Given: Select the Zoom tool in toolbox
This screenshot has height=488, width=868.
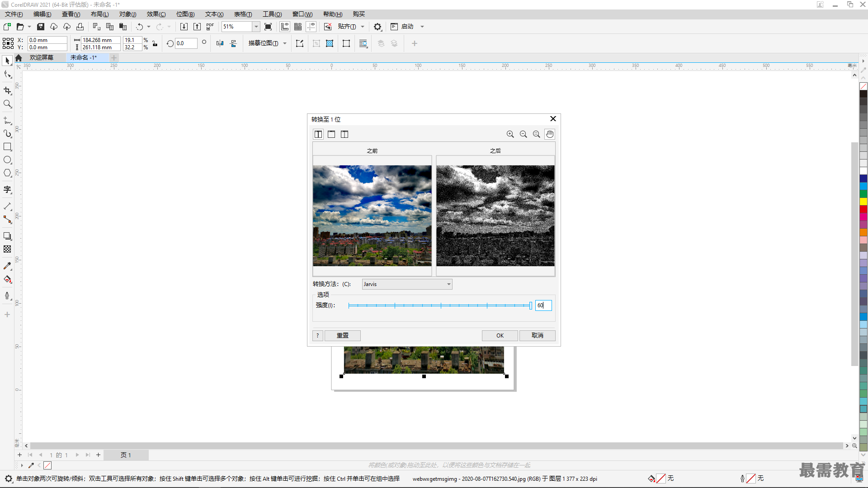Looking at the screenshot, I should [x=7, y=104].
